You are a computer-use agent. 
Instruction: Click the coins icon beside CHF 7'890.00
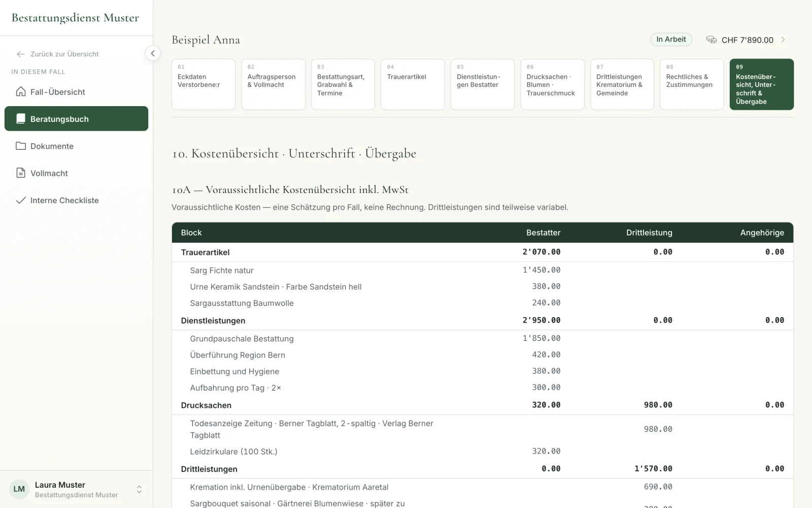tap(712, 40)
